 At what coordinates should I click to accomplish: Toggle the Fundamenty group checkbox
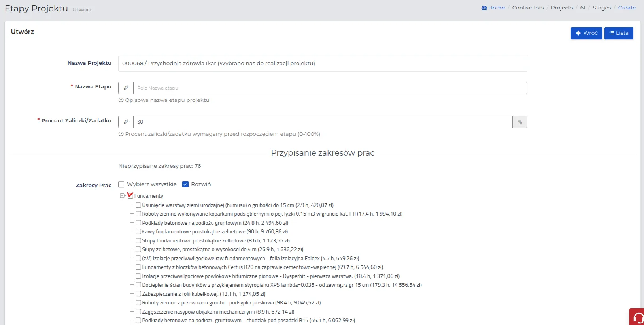(130, 195)
